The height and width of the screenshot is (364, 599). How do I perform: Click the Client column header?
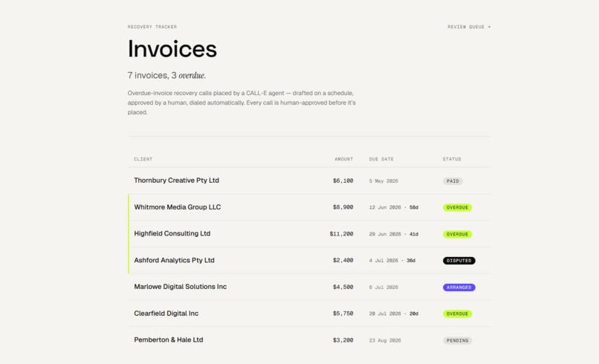tap(143, 159)
